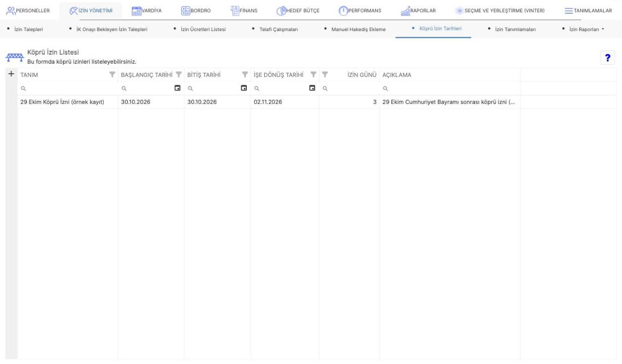Screen dimensions: 622x364
Task: Open calendar picker under BAŞLANGIÇ TARİHİ
Action: click(178, 88)
